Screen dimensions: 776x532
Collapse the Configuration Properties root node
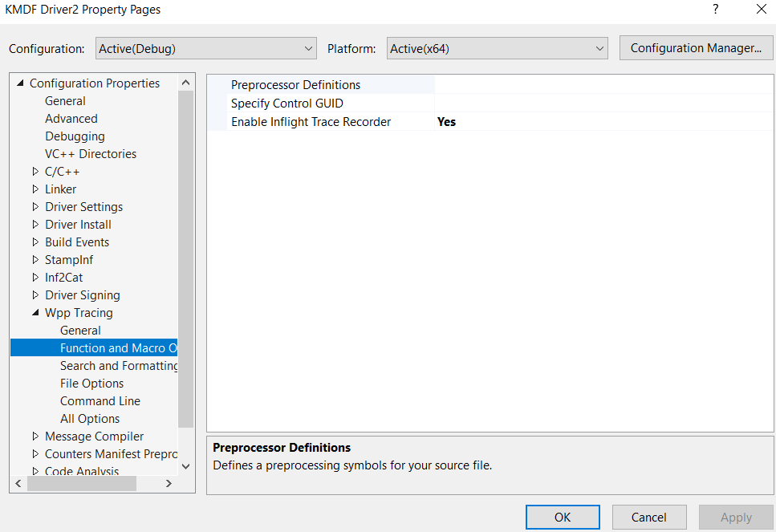tap(21, 83)
